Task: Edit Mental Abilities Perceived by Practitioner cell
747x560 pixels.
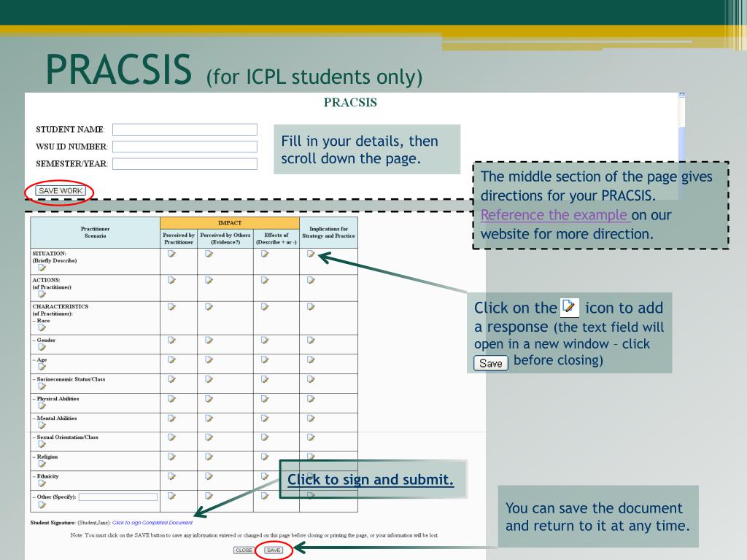Action: pyautogui.click(x=172, y=419)
